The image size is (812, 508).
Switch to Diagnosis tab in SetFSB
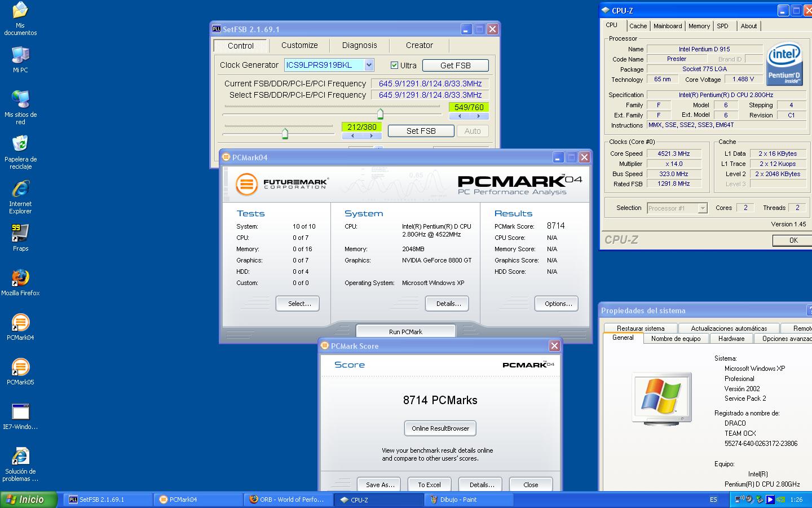(x=359, y=45)
